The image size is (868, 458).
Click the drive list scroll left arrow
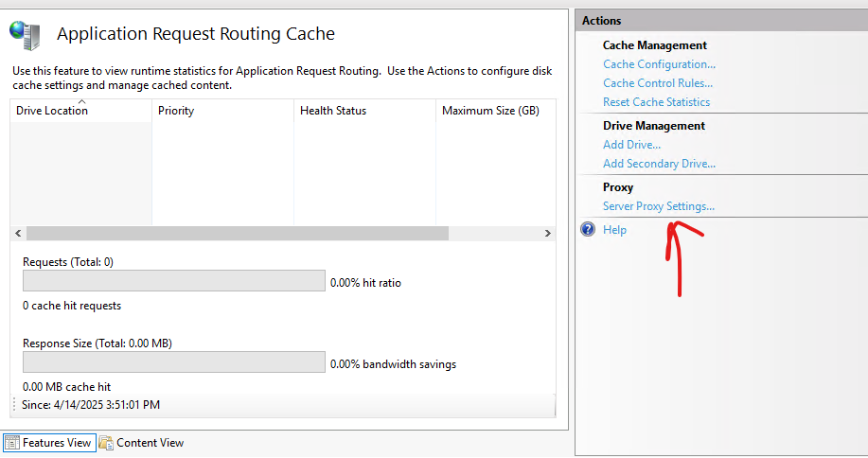18,233
